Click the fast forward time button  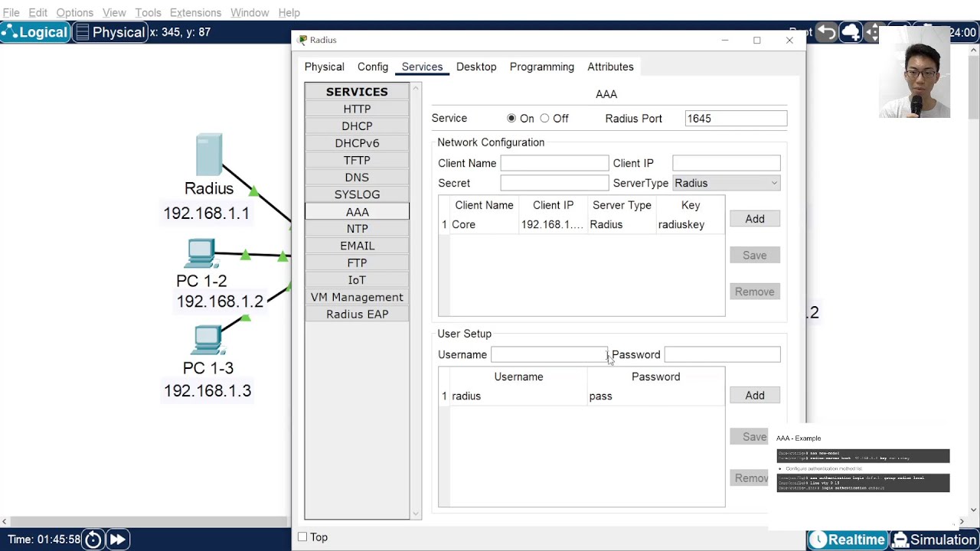tap(117, 540)
